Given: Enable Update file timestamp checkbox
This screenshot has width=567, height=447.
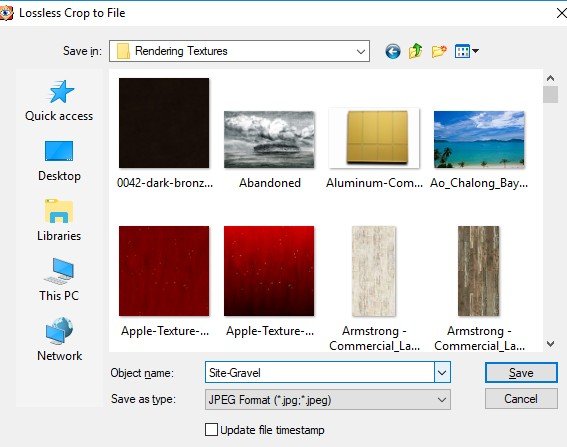Looking at the screenshot, I should (211, 430).
